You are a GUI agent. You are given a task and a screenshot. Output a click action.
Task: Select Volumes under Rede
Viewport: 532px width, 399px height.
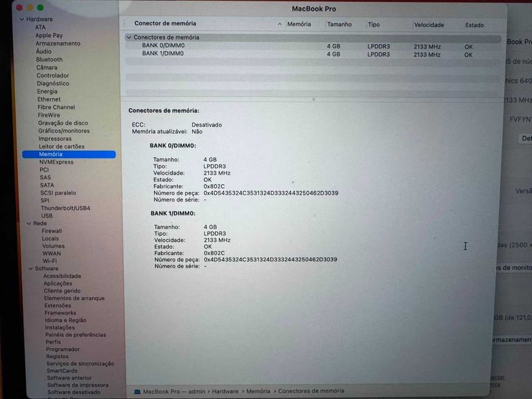pyautogui.click(x=53, y=246)
